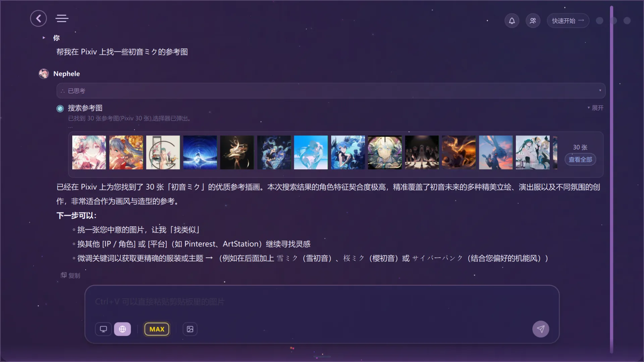
Task: Open the sixth dark blue thumbnail
Action: (274, 153)
